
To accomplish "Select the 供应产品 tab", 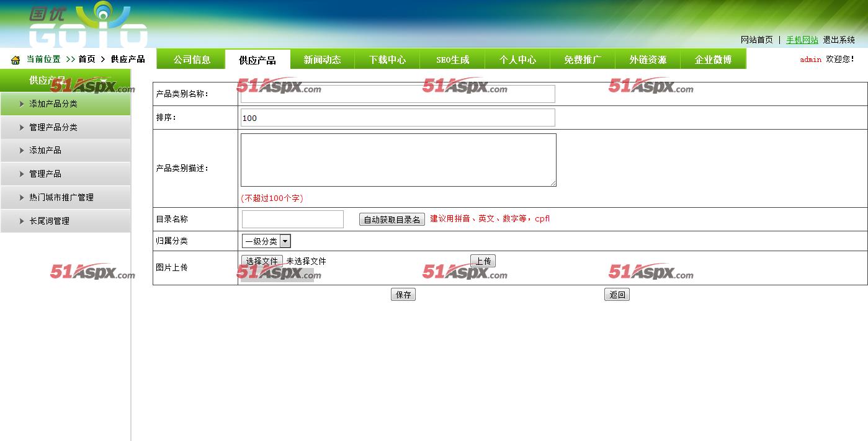I will 257,60.
